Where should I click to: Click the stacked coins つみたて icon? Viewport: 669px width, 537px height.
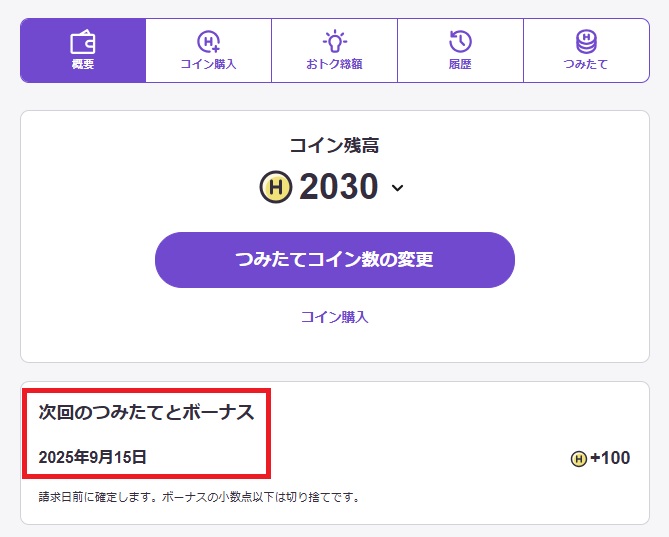[x=586, y=42]
